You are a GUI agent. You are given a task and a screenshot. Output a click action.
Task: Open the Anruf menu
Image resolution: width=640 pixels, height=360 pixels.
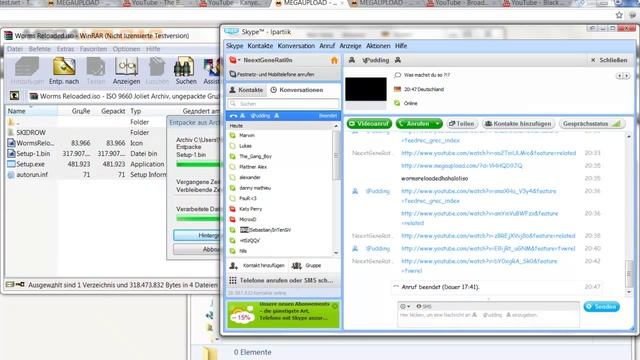(327, 46)
